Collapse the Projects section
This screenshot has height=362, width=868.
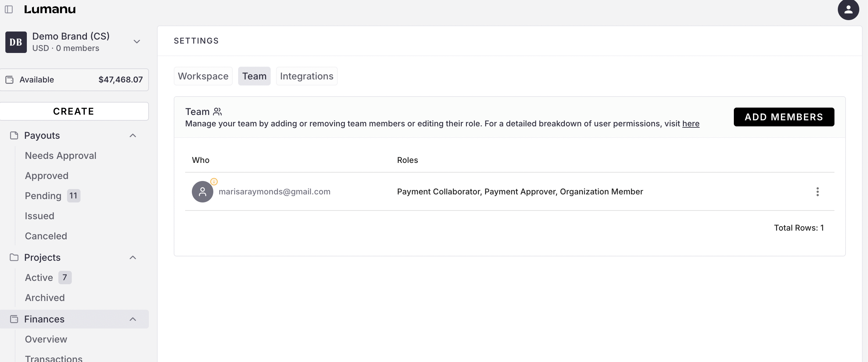[x=133, y=258]
